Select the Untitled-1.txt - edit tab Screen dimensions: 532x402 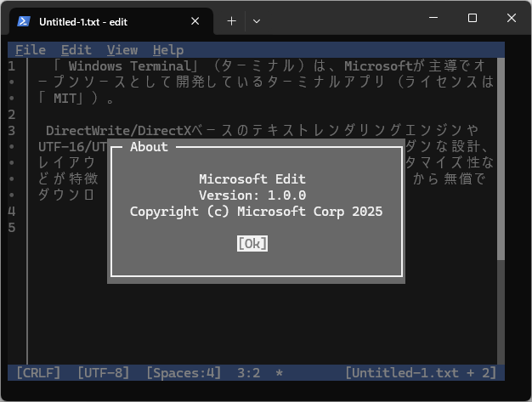tap(110, 20)
